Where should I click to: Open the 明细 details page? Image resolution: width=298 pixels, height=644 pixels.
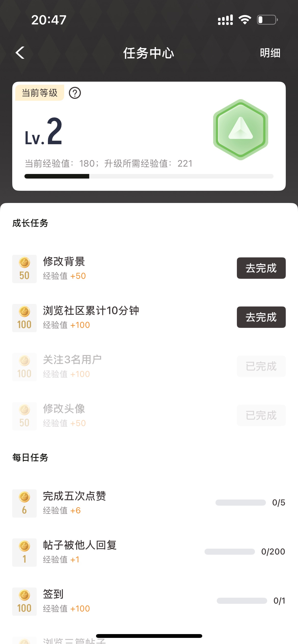270,53
